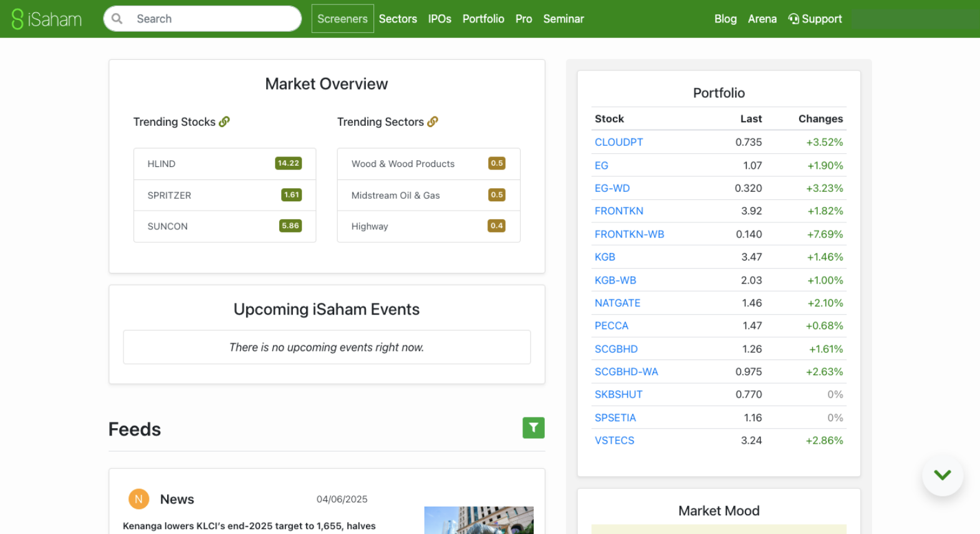Viewport: 980px width, 534px height.
Task: Open the Blog link
Action: 726,19
